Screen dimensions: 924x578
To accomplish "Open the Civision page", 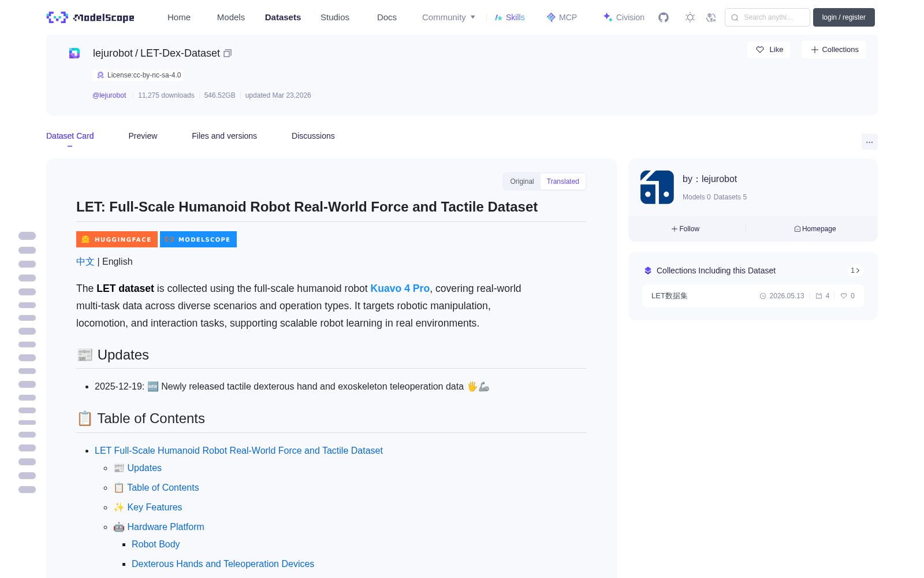I will coord(624,17).
